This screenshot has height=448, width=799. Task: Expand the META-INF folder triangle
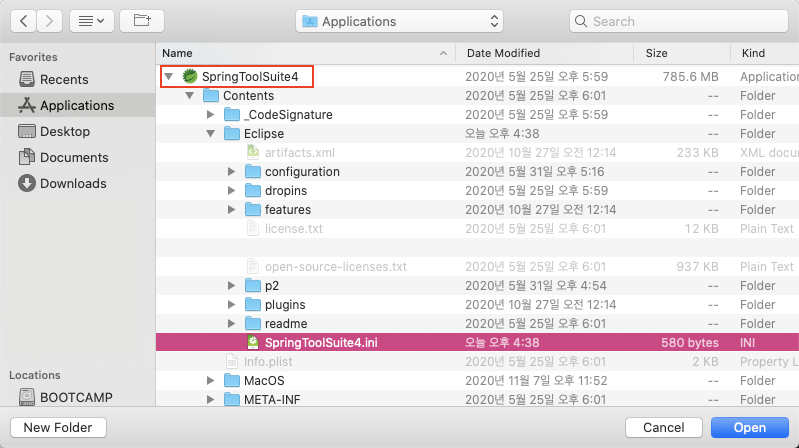pyautogui.click(x=210, y=400)
